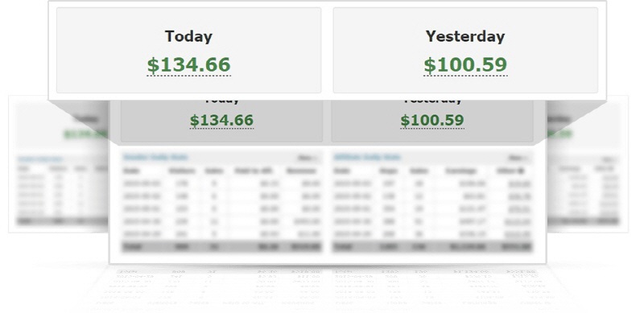Open the blurred Vendor Daily Stats link

155,157
